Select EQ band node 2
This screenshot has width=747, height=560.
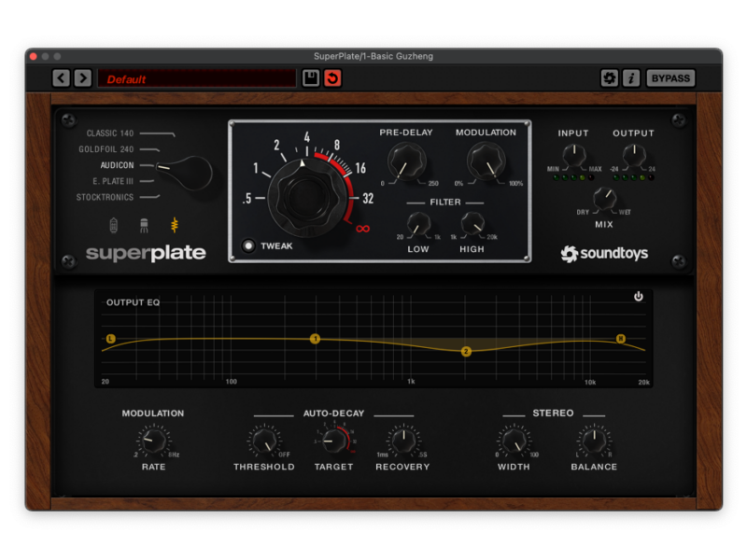tap(466, 352)
